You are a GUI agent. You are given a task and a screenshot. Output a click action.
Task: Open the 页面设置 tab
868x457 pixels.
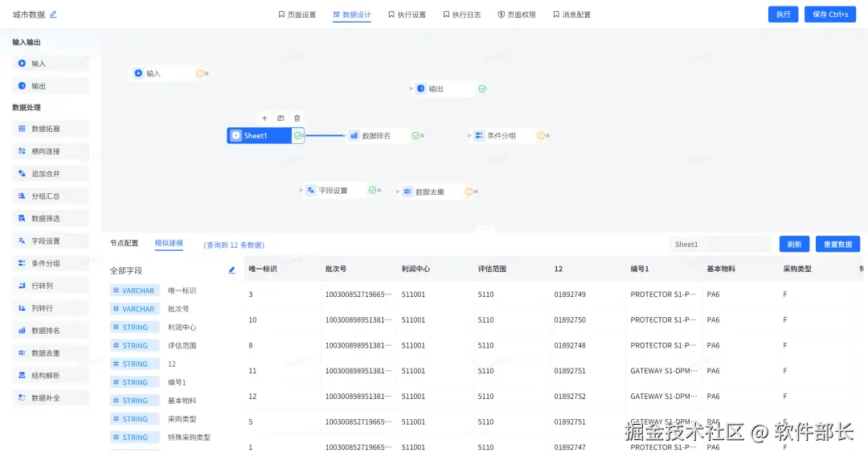click(297, 14)
